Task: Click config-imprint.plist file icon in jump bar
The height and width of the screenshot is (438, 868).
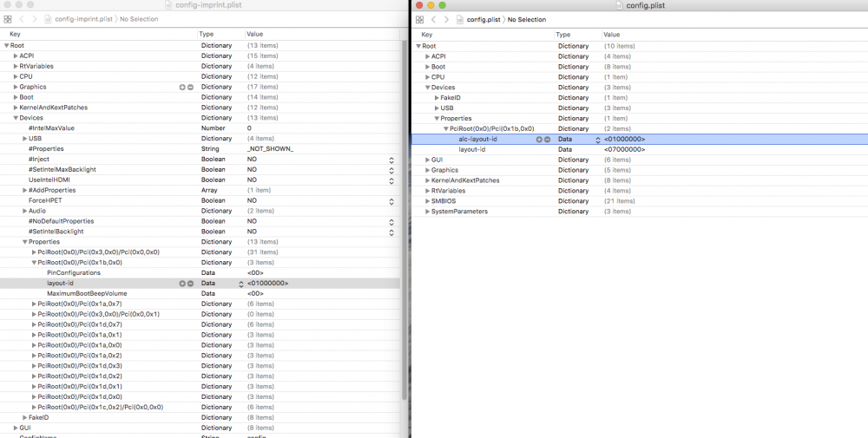Action: tap(48, 19)
